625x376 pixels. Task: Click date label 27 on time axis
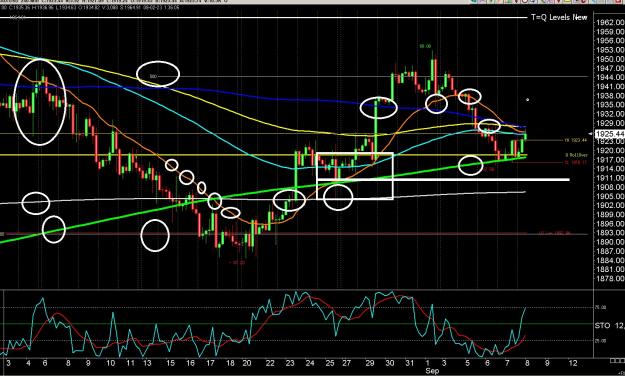[x=347, y=363]
